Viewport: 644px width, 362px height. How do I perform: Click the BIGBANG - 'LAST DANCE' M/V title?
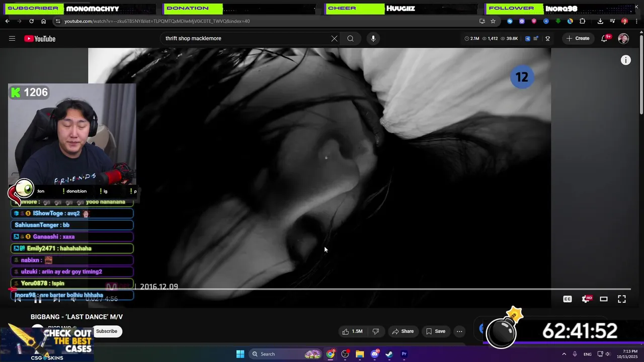click(76, 317)
